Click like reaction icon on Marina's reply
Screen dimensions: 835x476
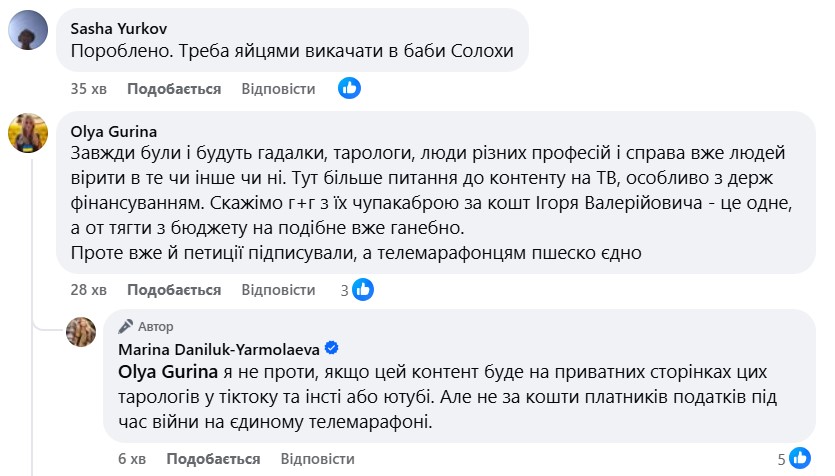click(x=800, y=459)
